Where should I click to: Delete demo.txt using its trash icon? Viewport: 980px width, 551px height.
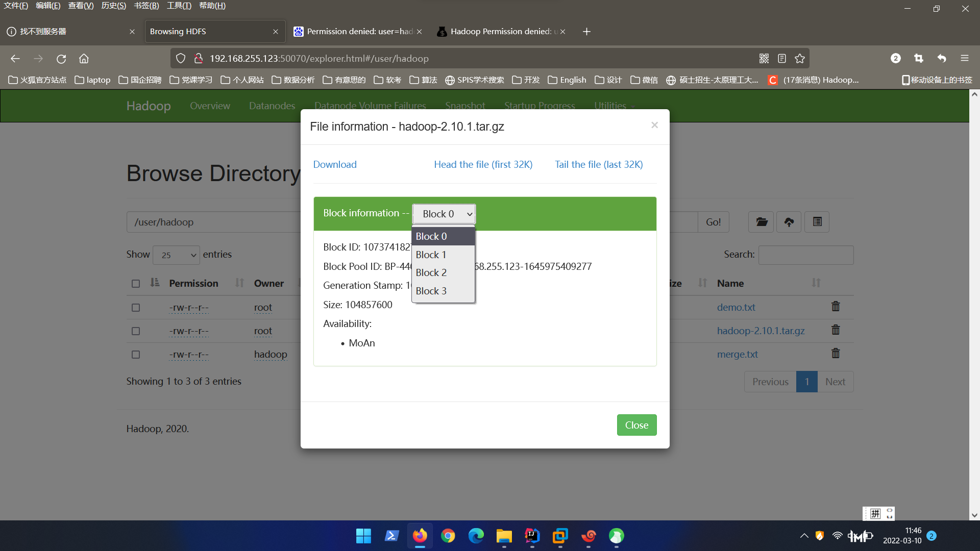click(836, 307)
